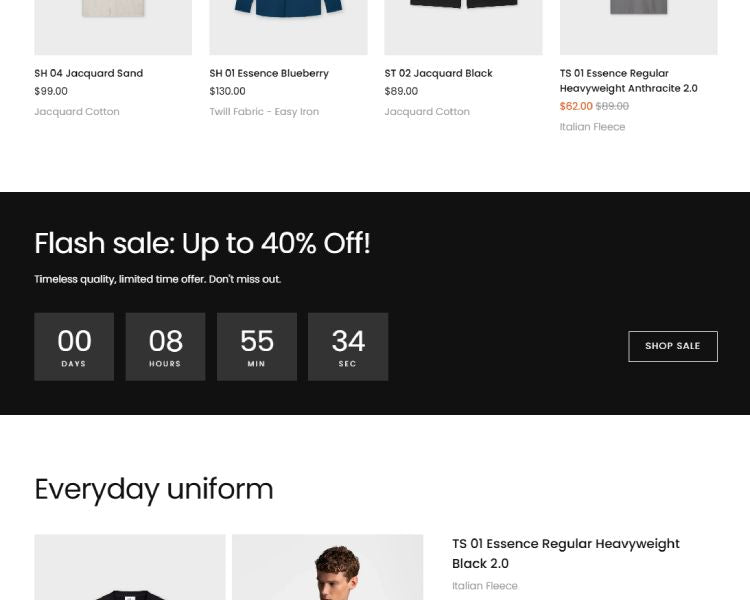The image size is (750, 600).
Task: Click the Twill Fabric - Easy Iron label
Action: (x=264, y=112)
